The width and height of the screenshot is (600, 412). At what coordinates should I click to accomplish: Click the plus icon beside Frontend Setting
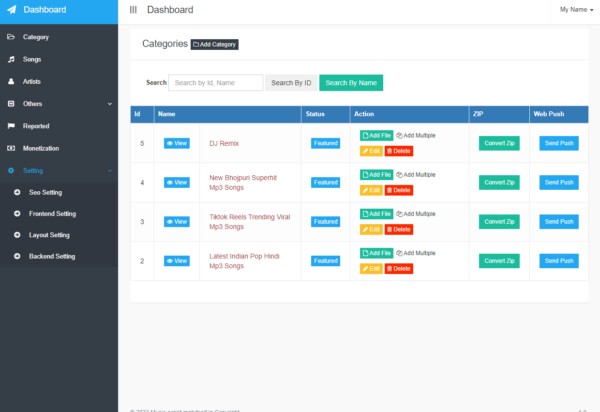[x=17, y=213]
